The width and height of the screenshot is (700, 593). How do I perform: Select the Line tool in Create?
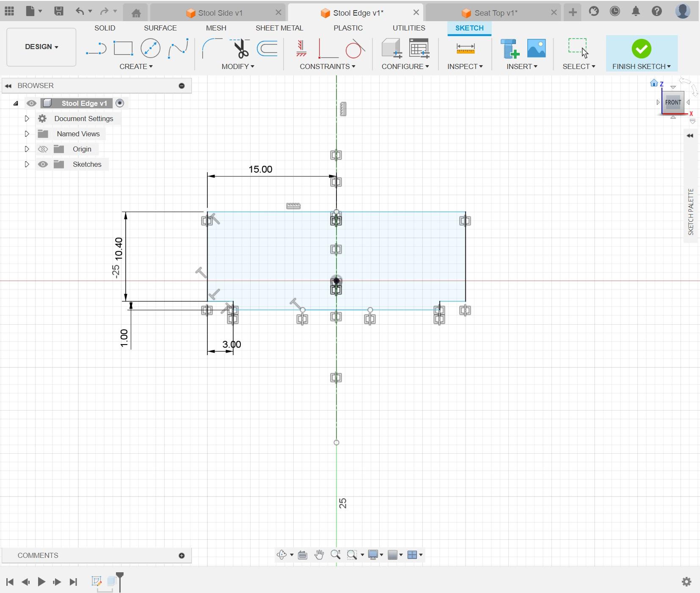click(x=96, y=49)
